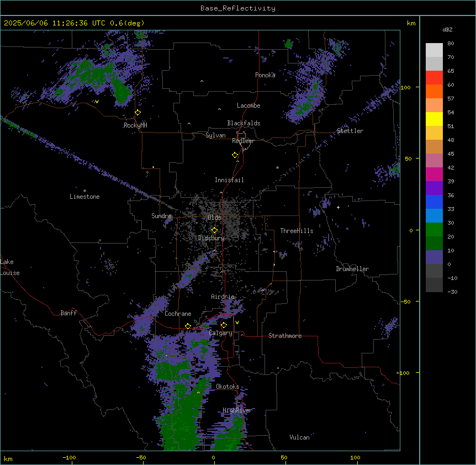Click the Lake Louise label

click(x=10, y=267)
